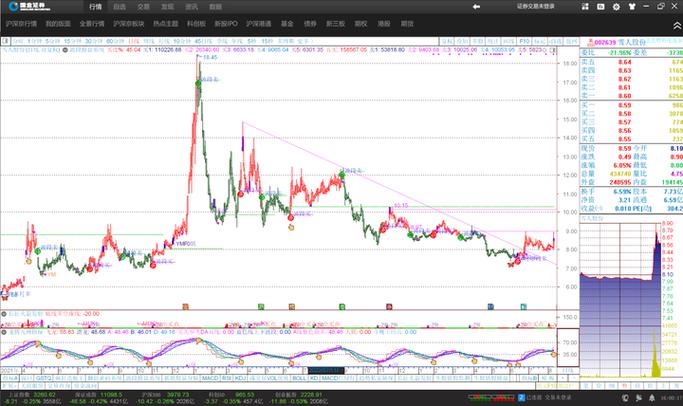Click the red signal dot near 11.00 level

[x=240, y=193]
